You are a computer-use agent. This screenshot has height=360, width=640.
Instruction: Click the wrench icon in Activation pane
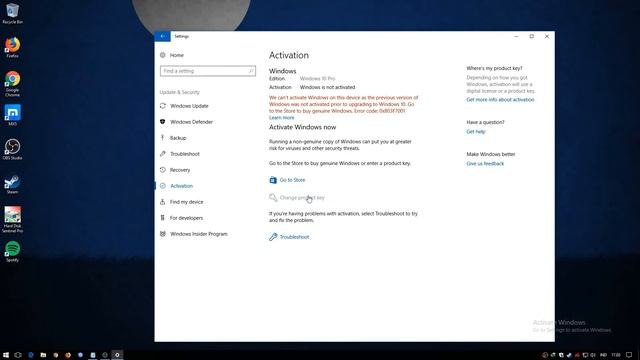(x=273, y=237)
